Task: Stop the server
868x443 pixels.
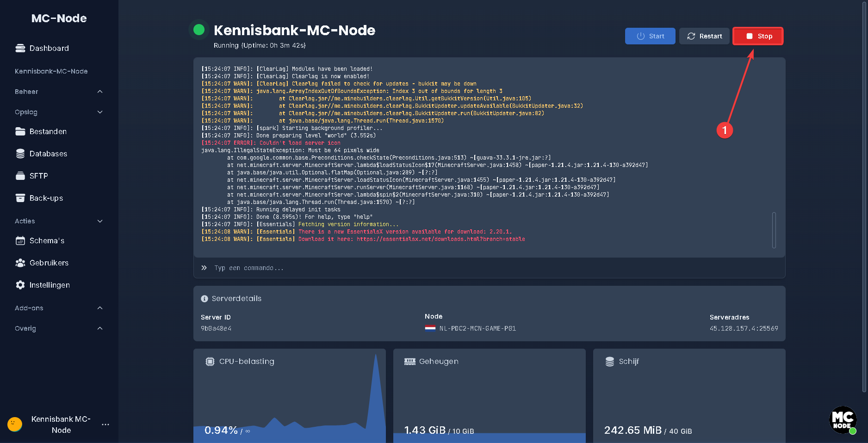Action: pyautogui.click(x=758, y=36)
